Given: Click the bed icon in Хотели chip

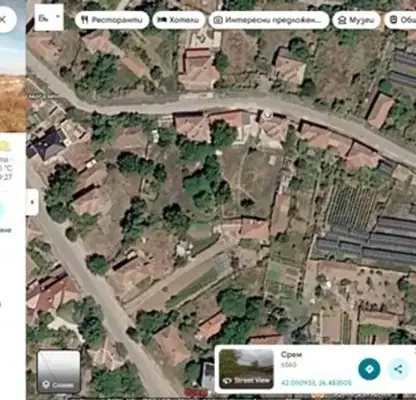Looking at the screenshot, I should 162,20.
